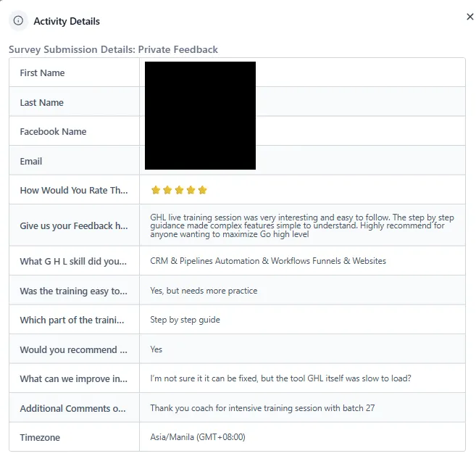Click the info icon beside Activity Details
Viewport: 476px width, 456px height.
coord(18,20)
